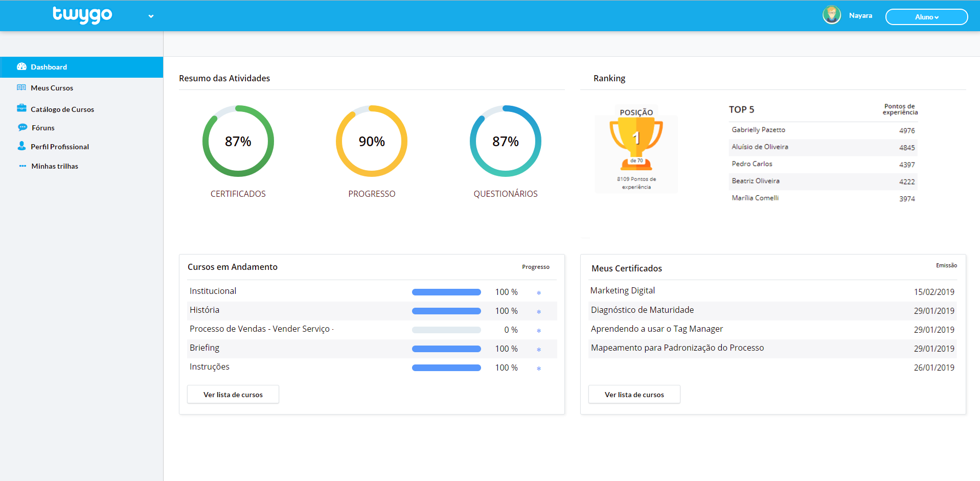Click the Minhas trilhas dots icon
The height and width of the screenshot is (481, 980).
[22, 166]
